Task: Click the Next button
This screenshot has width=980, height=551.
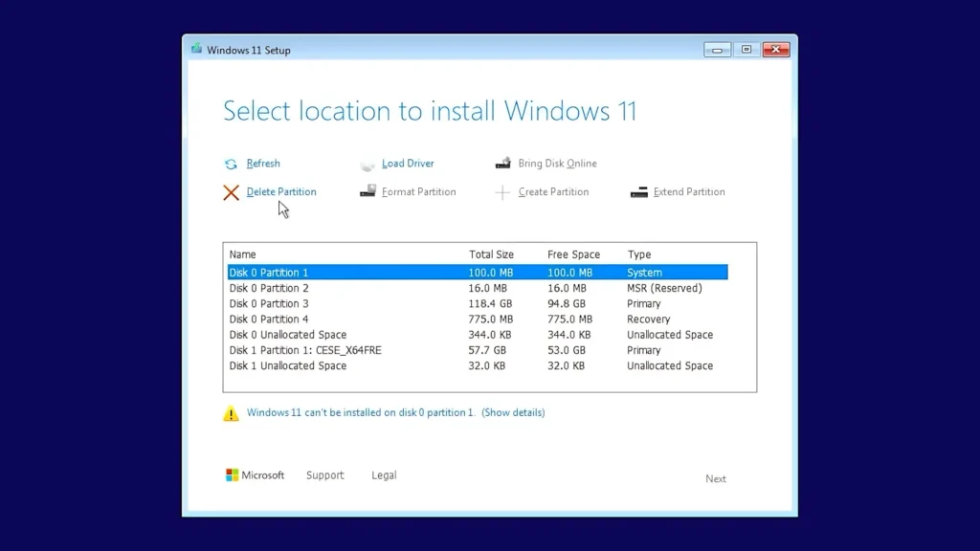Action: [716, 478]
